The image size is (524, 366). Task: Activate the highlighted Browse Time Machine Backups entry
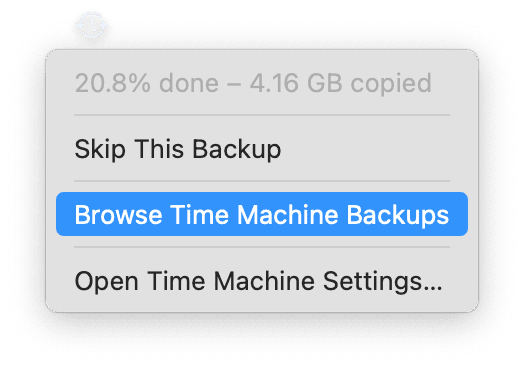point(262,214)
